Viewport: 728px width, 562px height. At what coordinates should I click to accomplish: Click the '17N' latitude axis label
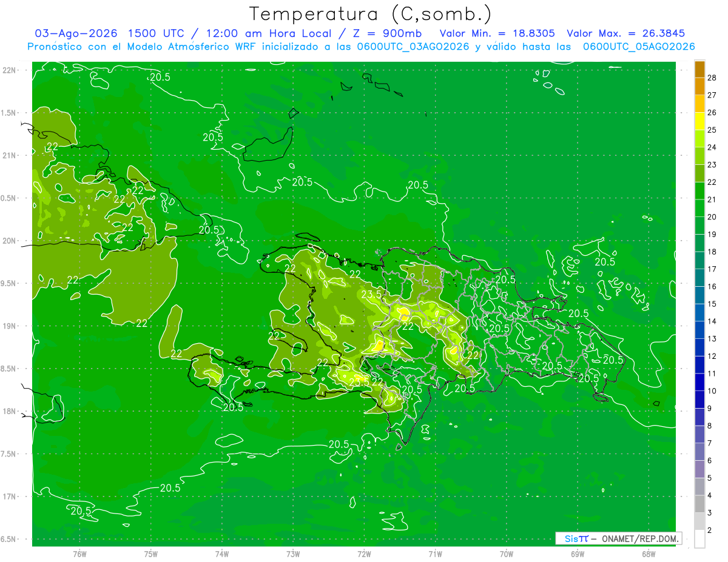click(10, 497)
